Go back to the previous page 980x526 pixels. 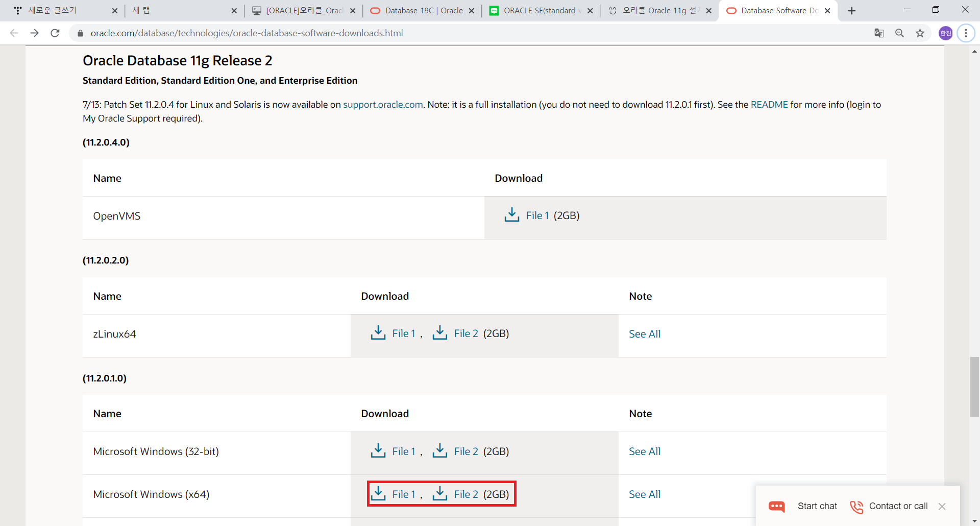14,33
